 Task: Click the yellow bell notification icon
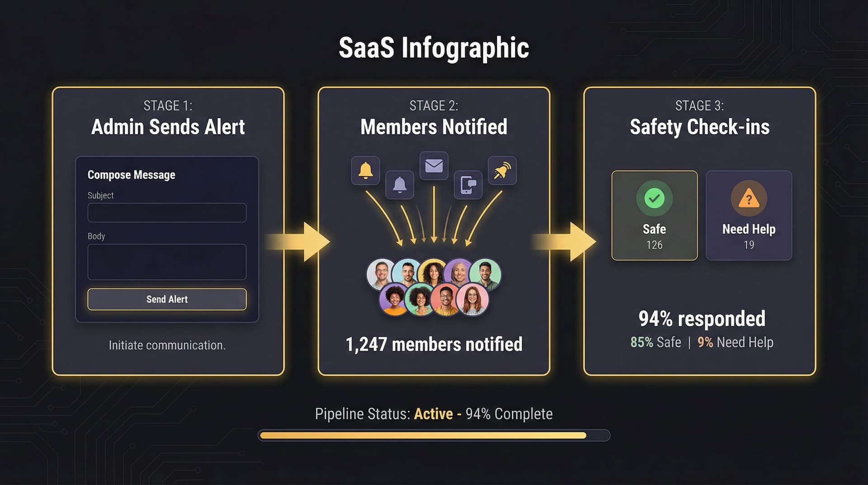click(x=365, y=171)
